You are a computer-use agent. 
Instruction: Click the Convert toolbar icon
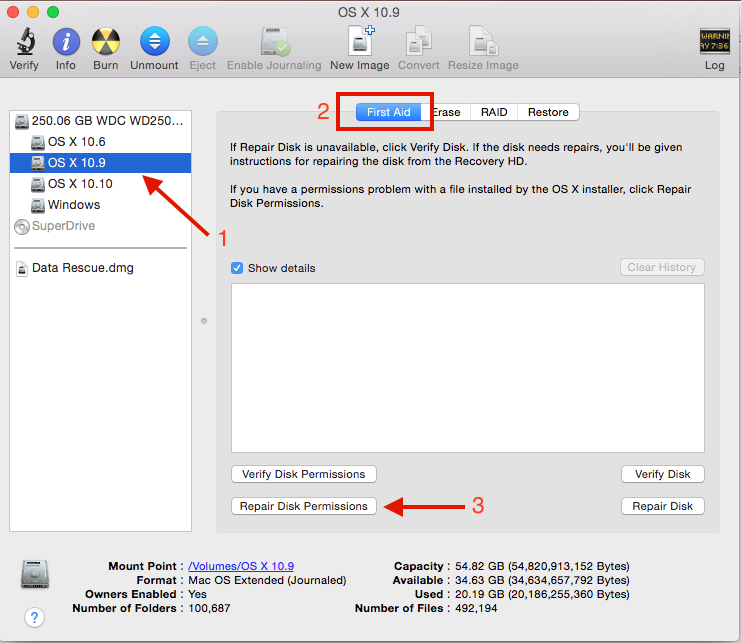[x=419, y=41]
